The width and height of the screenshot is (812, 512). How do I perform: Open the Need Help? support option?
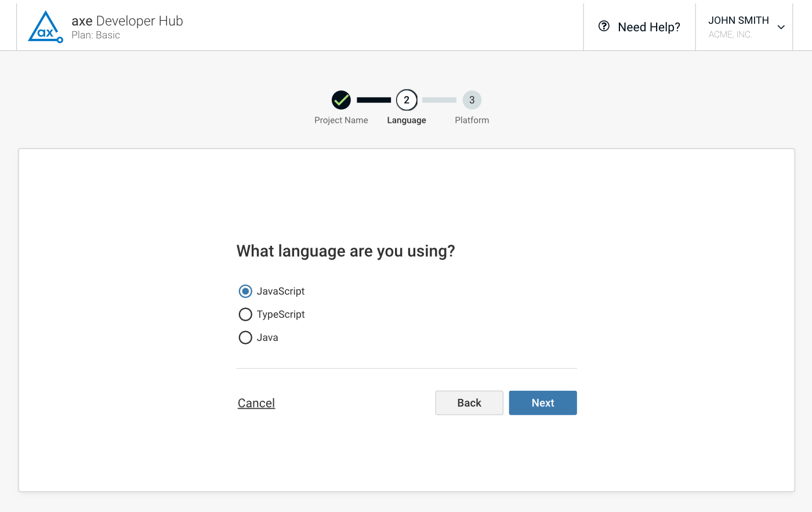pos(640,27)
